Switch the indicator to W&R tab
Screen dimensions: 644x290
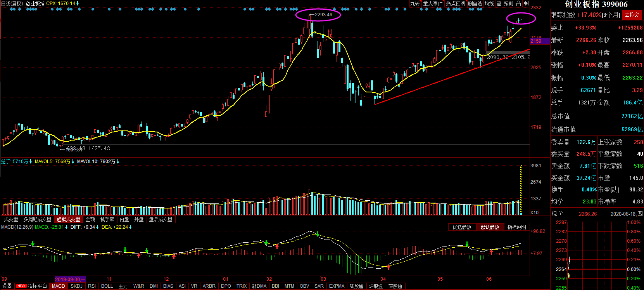pos(139,286)
